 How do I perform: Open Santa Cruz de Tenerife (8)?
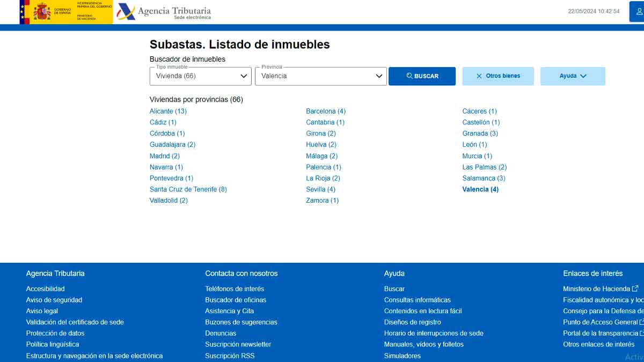point(188,189)
